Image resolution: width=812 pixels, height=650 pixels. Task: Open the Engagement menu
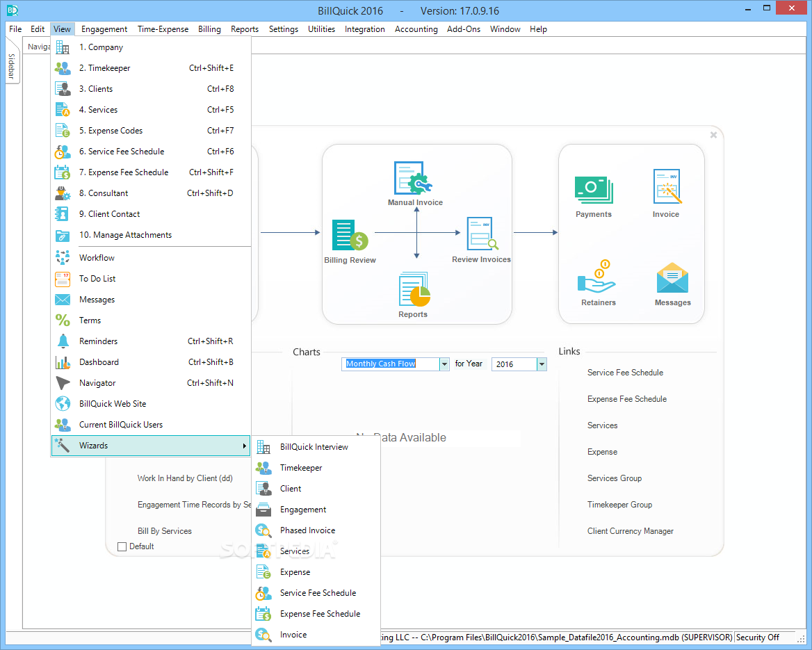(104, 29)
